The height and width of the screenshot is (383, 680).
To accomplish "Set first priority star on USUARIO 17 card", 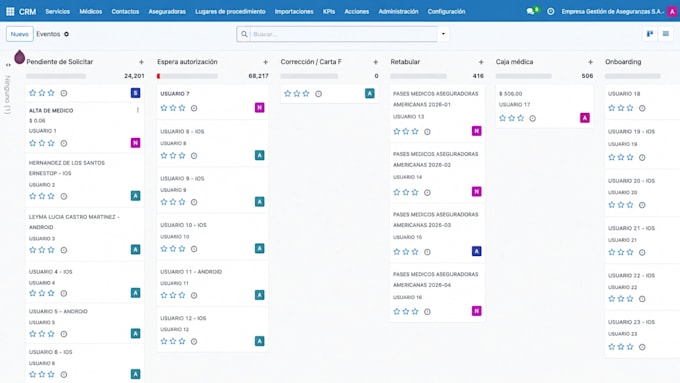I will pyautogui.click(x=502, y=118).
